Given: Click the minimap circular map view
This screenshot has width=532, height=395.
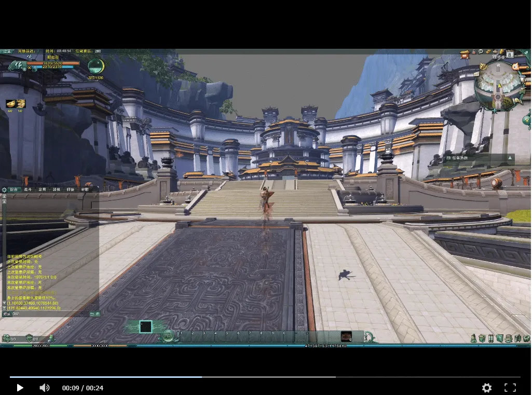Looking at the screenshot, I should 498,85.
